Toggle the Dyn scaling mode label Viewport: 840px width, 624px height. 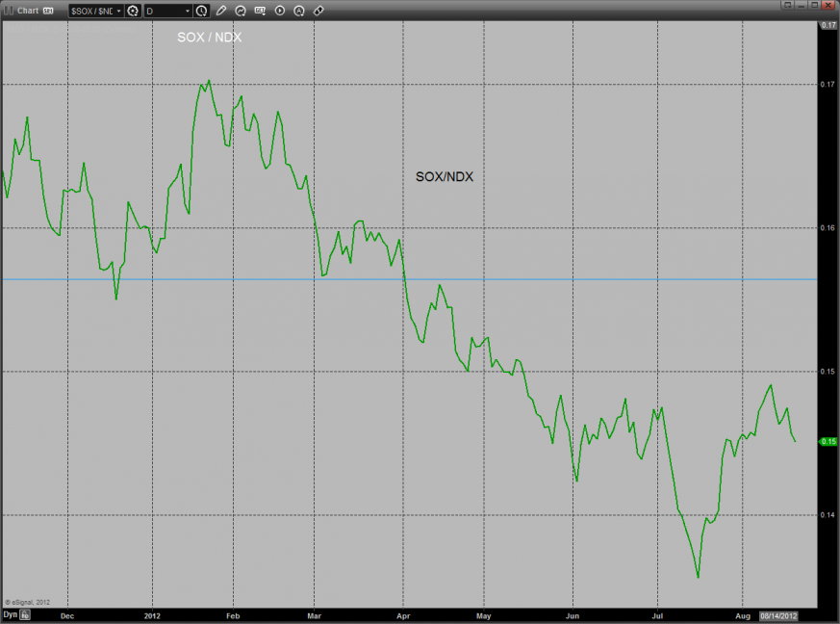9,613
